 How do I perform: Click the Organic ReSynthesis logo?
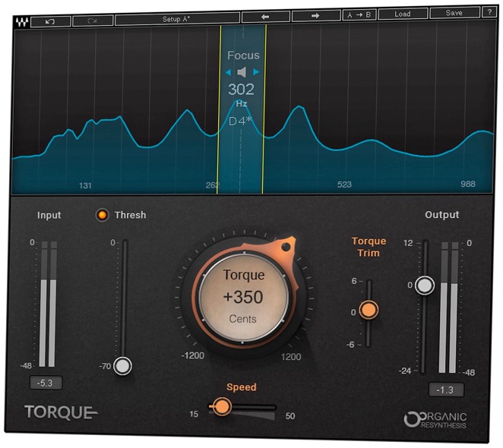click(435, 420)
